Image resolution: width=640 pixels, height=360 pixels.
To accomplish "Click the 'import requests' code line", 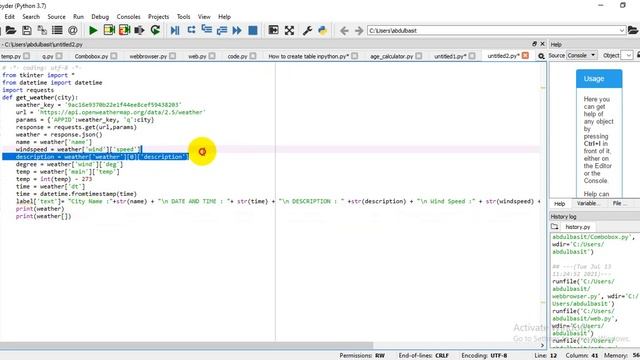I will click(28, 90).
